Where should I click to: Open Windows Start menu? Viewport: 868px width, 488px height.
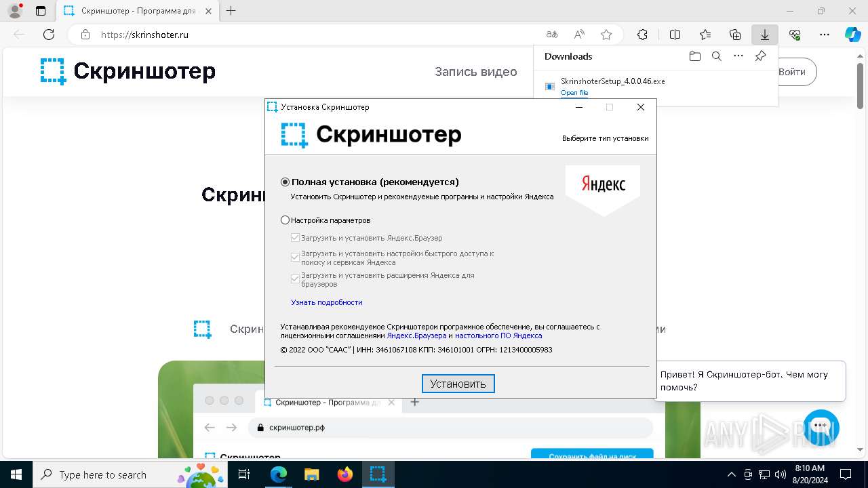[x=16, y=474]
